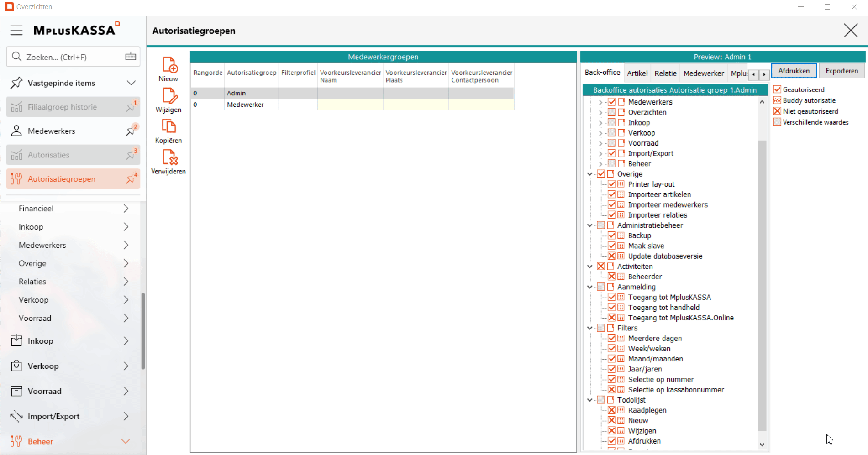Image resolution: width=868 pixels, height=455 pixels.
Task: Click the Zoeken search field
Action: (x=73, y=57)
